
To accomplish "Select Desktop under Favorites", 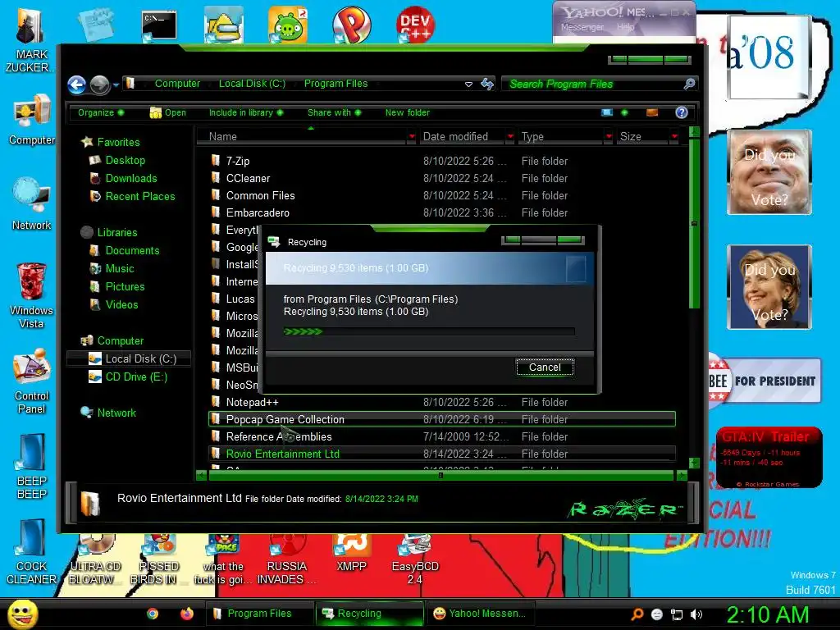I will point(125,160).
